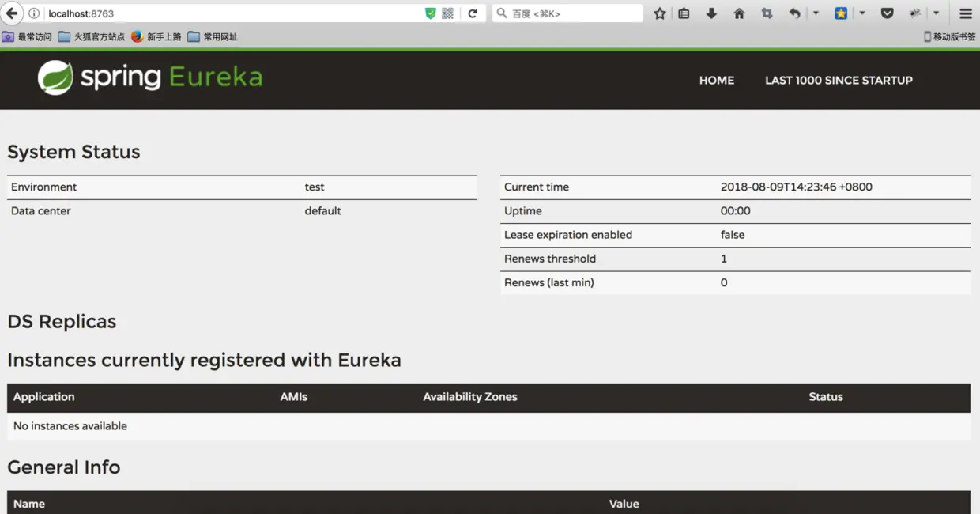This screenshot has width=980, height=514.
Task: Open the hamburger menu
Action: (966, 13)
